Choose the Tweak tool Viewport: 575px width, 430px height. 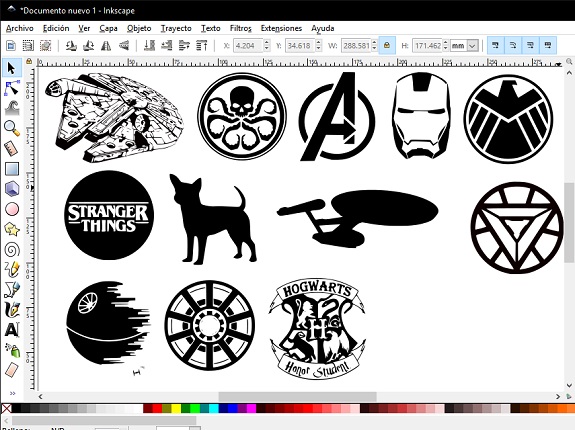point(11,108)
